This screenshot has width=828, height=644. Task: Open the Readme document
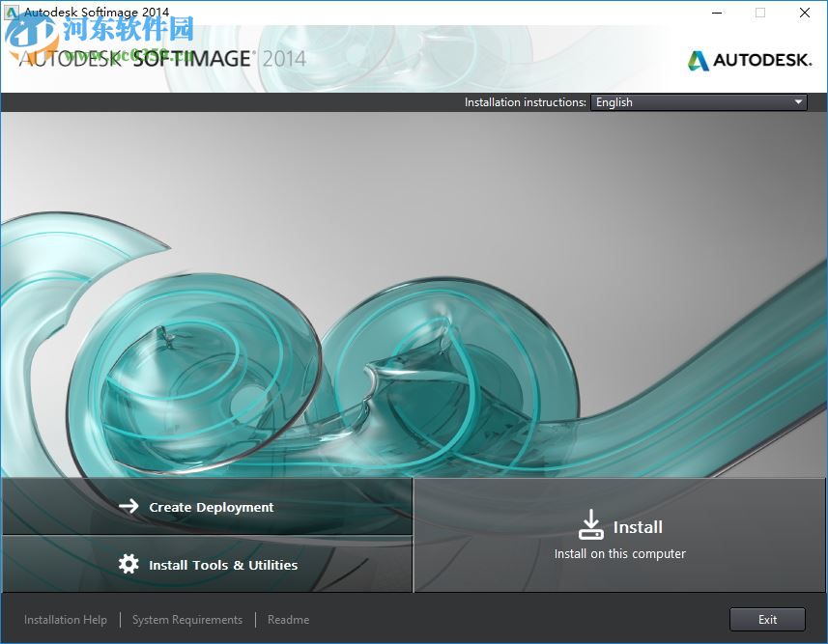tap(287, 619)
